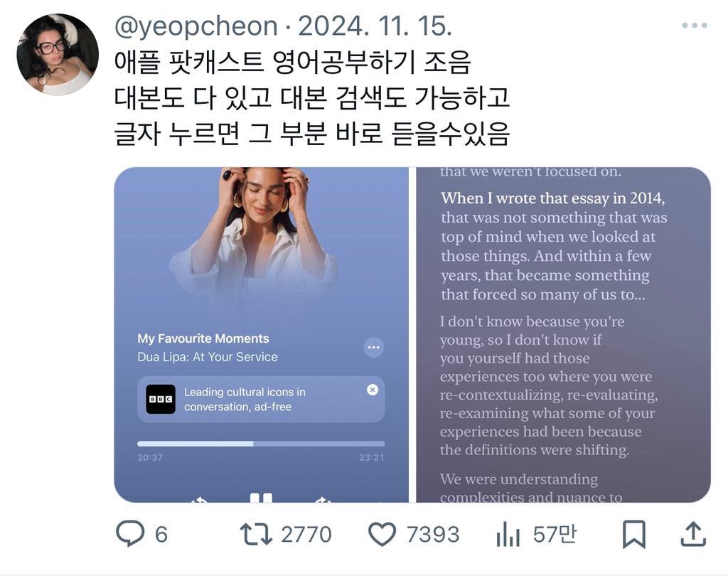Screen dimensions: 728x576
Task: Open the tweet's three-dot more menu
Action: [695, 26]
